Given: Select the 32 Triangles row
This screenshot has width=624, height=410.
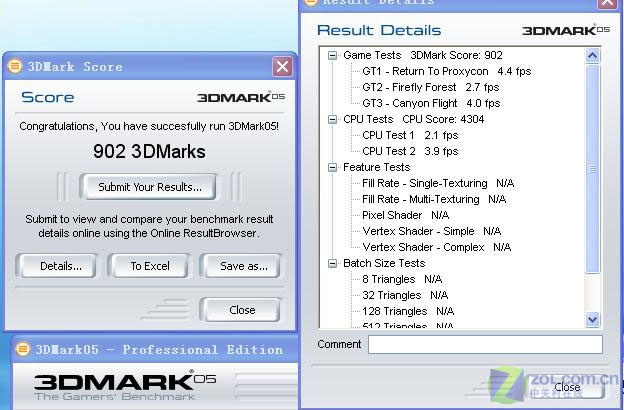Looking at the screenshot, I should pyautogui.click(x=405, y=295).
